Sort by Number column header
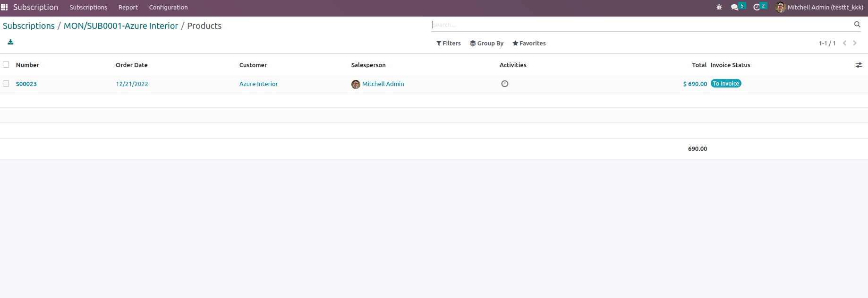Image resolution: width=868 pixels, height=298 pixels. [x=27, y=65]
